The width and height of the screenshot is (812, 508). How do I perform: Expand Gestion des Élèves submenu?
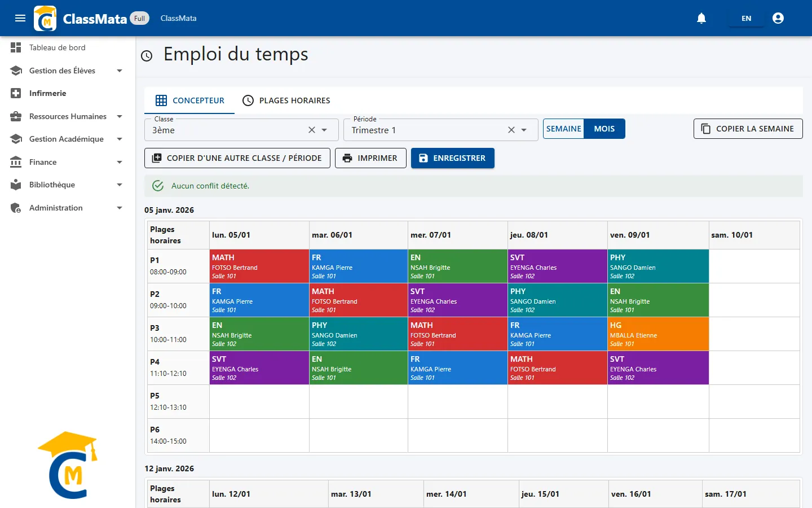(120, 71)
